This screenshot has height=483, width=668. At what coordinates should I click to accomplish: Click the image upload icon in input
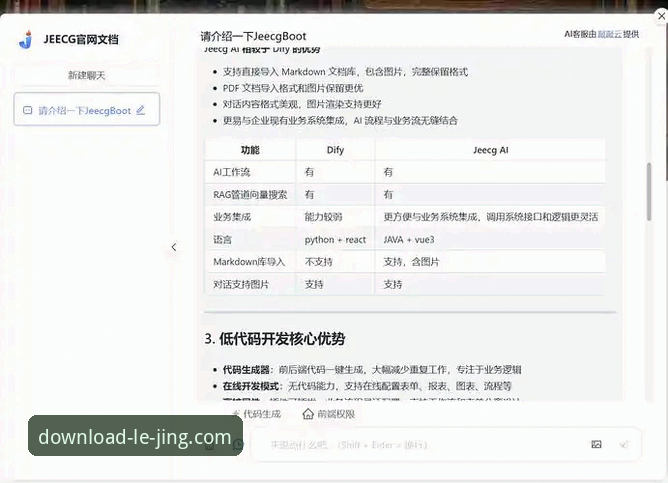596,445
